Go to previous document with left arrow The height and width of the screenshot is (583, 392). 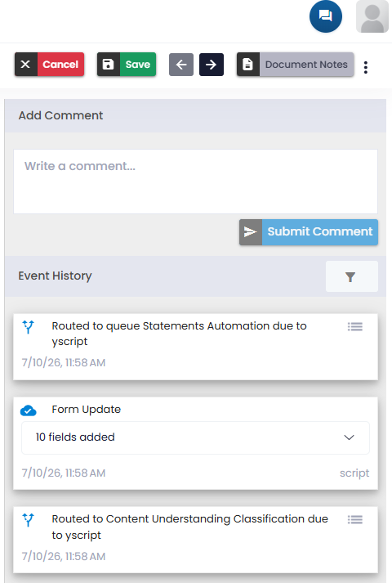[x=181, y=65]
